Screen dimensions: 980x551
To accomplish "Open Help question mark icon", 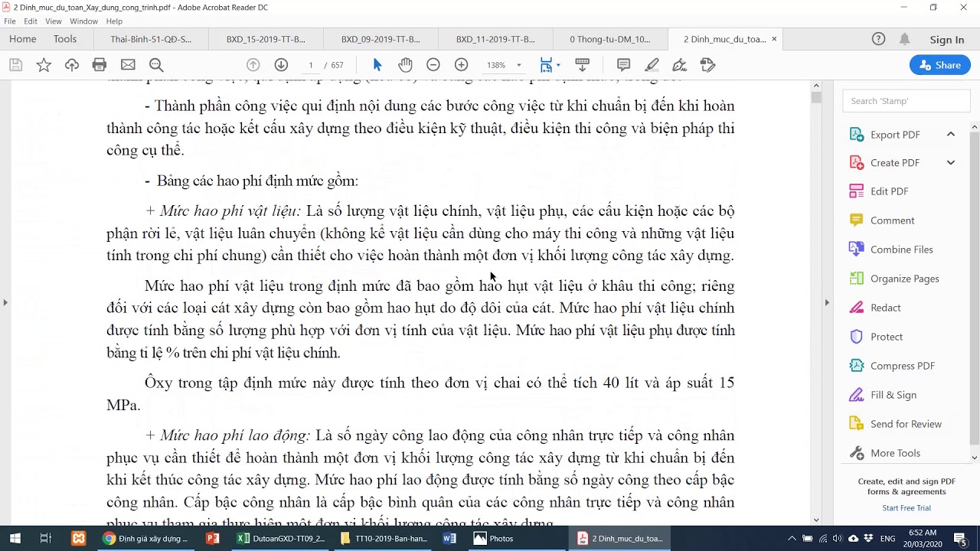I will point(879,39).
